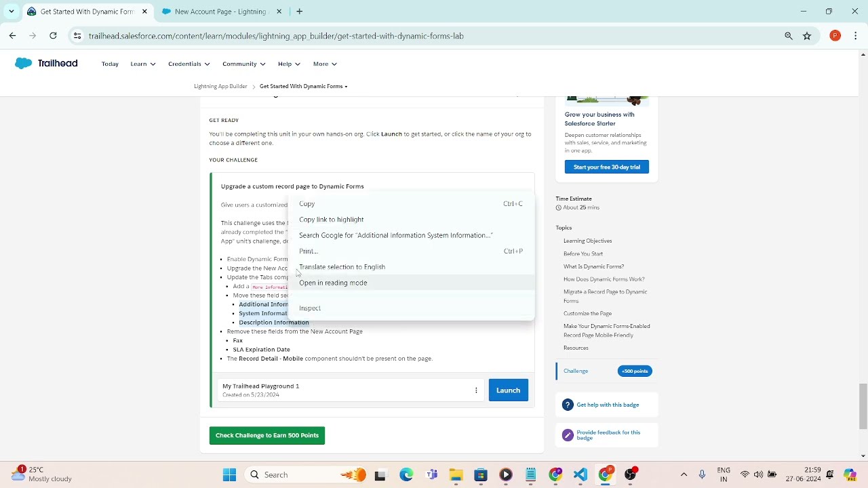Launch Microsoft Edge from the taskbar

pos(406,474)
